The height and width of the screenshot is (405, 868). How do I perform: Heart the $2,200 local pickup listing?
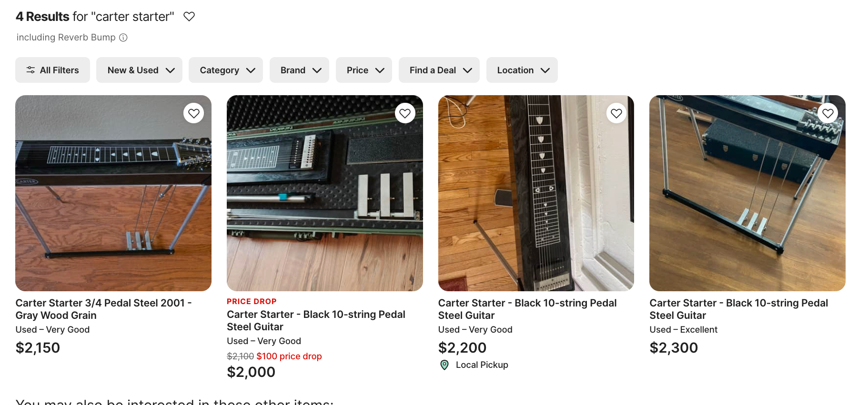pyautogui.click(x=616, y=113)
